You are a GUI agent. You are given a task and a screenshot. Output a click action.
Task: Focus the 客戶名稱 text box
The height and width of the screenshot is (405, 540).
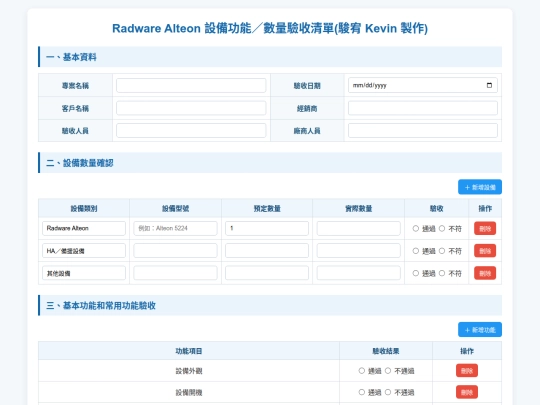tap(191, 108)
